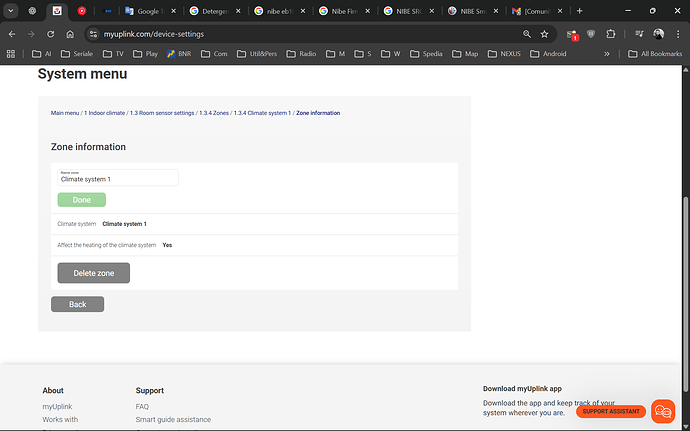Image resolution: width=690 pixels, height=431 pixels.
Task: Reload the page using the refresh icon
Action: (50, 33)
